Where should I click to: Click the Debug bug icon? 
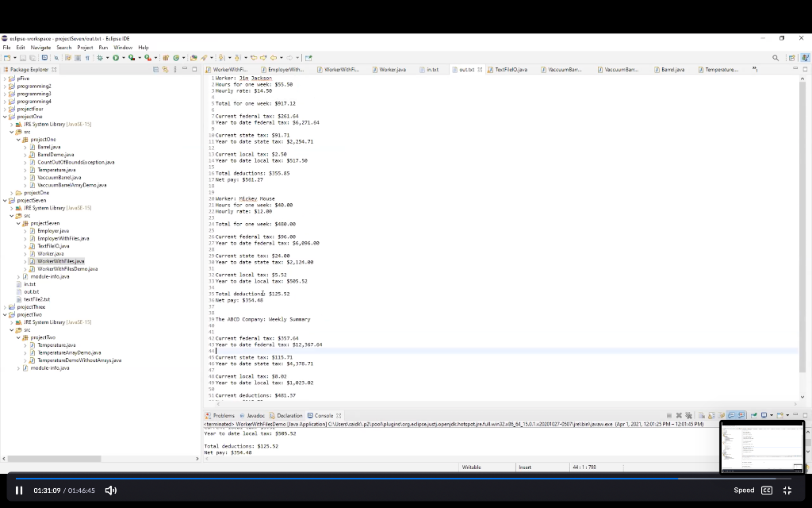[100, 58]
